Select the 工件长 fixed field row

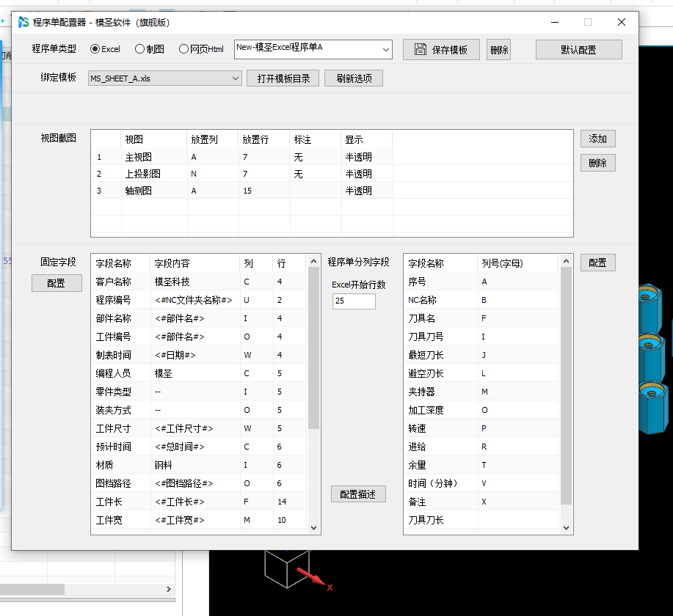(x=200, y=502)
